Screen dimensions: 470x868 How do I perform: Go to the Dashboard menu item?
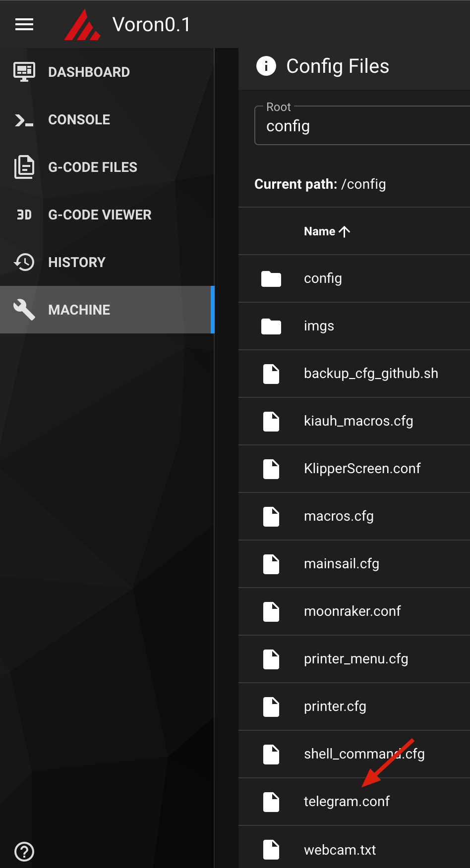[89, 72]
